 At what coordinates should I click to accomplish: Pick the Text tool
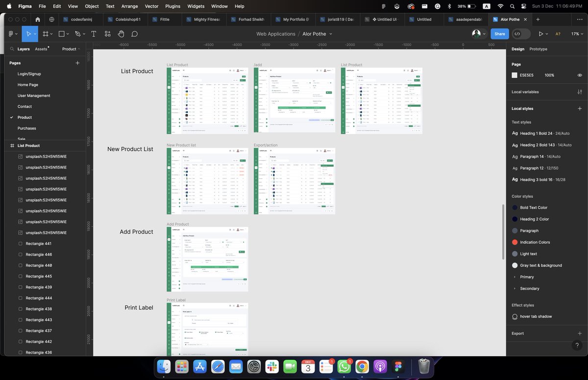click(x=94, y=34)
